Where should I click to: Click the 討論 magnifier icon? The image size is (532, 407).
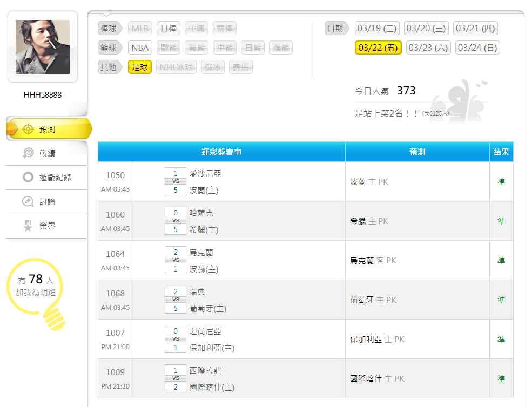(28, 202)
